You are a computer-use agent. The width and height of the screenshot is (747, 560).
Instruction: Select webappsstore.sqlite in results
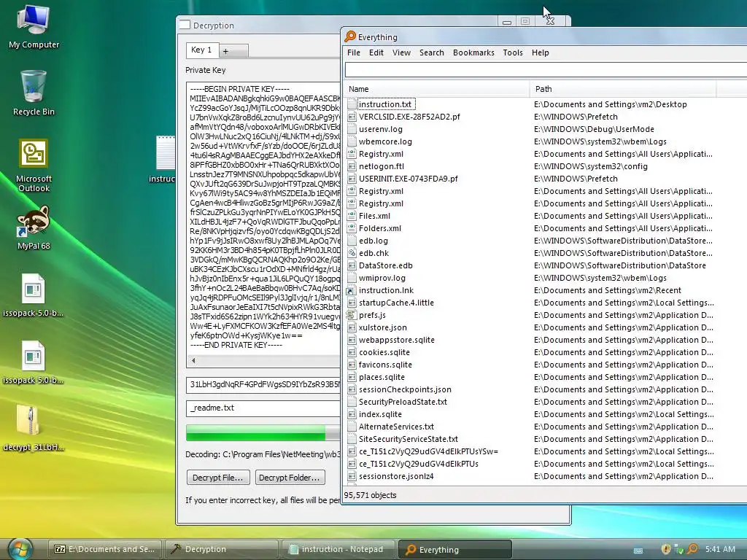point(396,340)
